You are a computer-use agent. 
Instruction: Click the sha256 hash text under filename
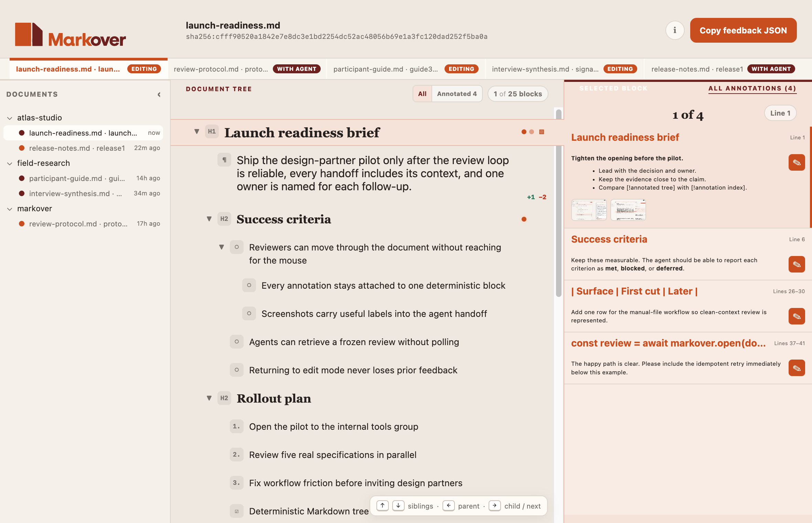point(336,36)
